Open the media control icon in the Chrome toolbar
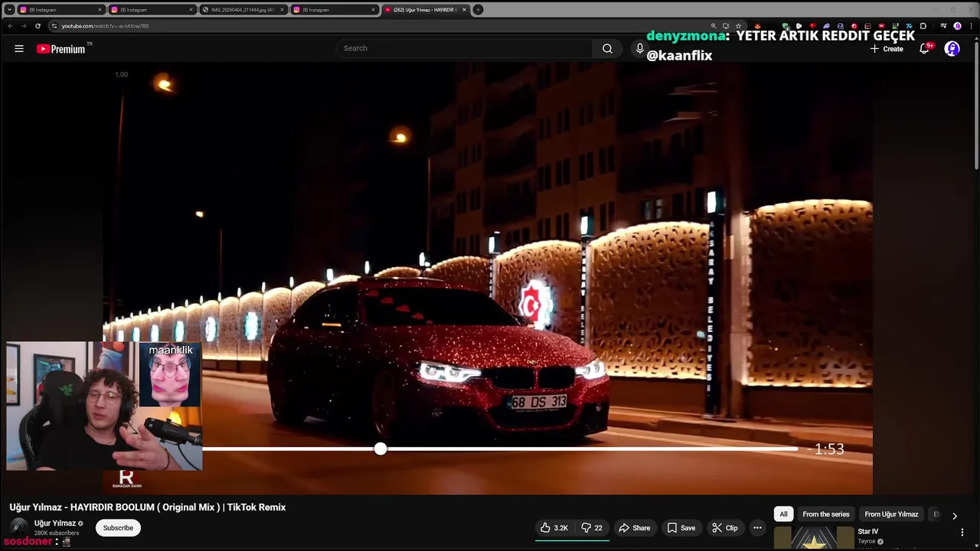980x551 pixels. pyautogui.click(x=943, y=26)
